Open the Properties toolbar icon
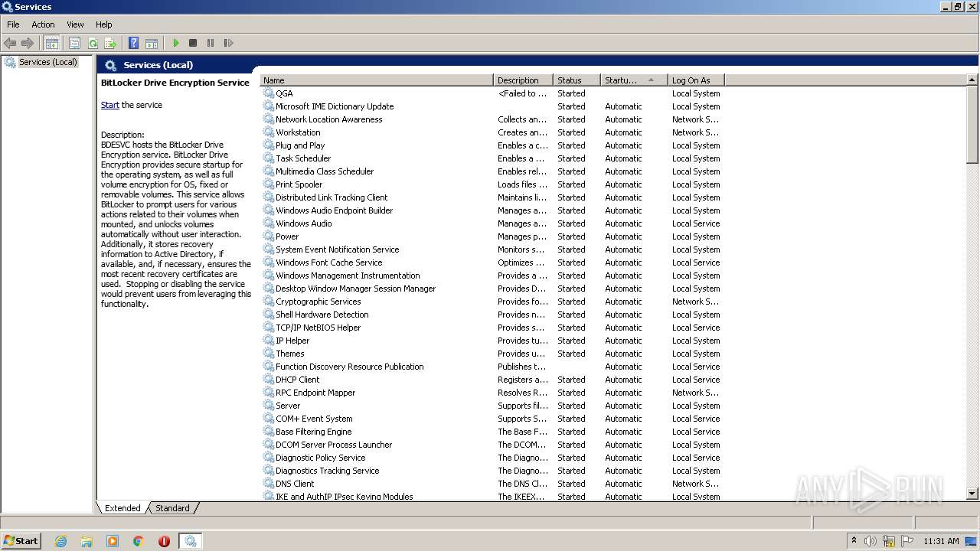This screenshot has height=551, width=980. pyautogui.click(x=75, y=44)
